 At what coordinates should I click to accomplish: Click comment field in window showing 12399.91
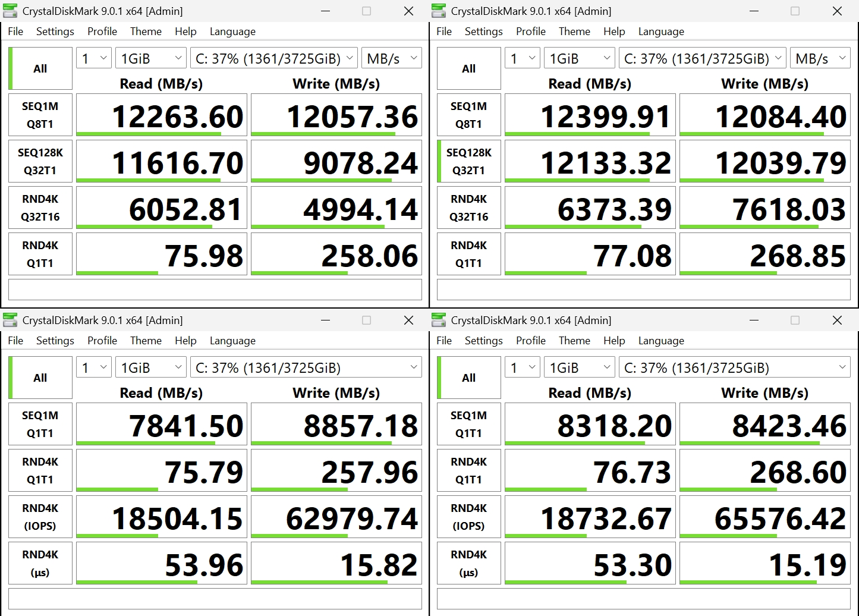[644, 290]
